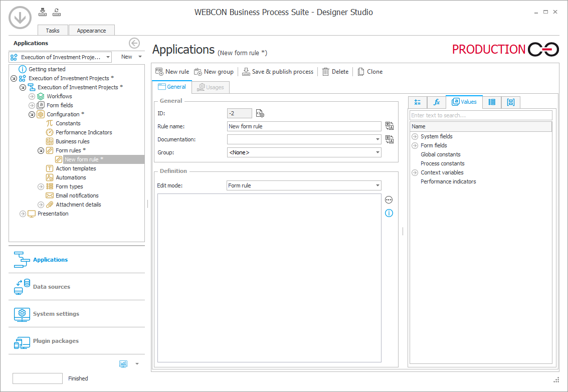This screenshot has height=392, width=568.
Task: Open the Tasks tab
Action: (x=53, y=31)
